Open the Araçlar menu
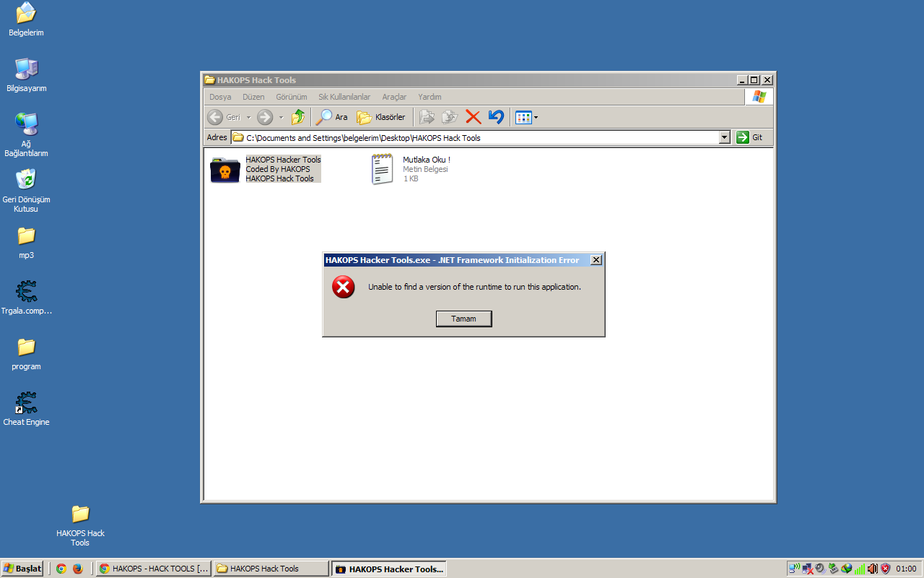The image size is (924, 578). click(394, 97)
